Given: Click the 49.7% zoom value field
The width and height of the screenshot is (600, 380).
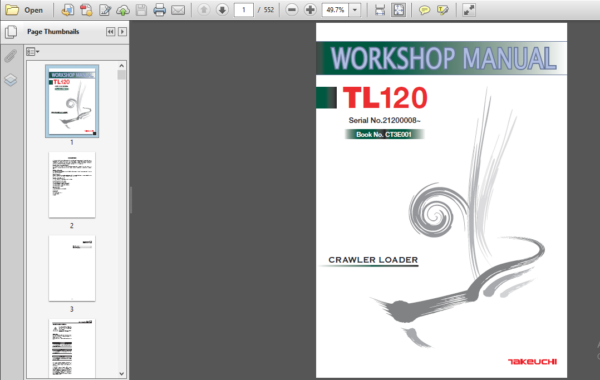Looking at the screenshot, I should pos(335,10).
